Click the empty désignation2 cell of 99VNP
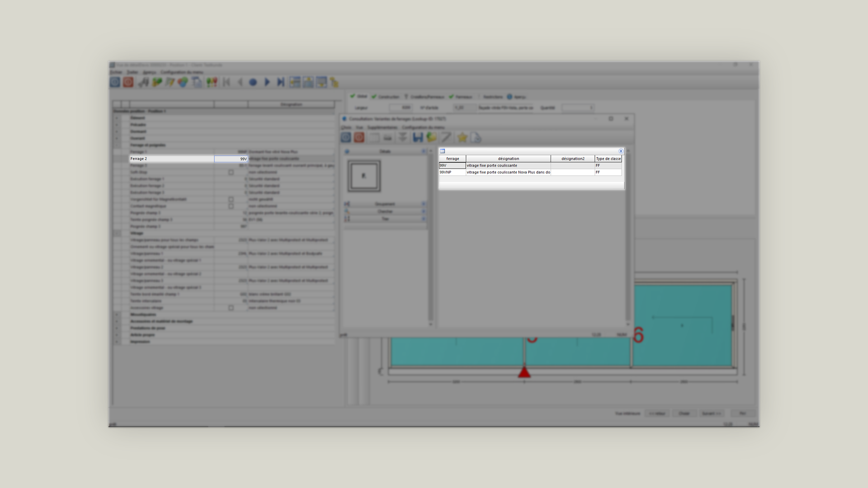 click(x=573, y=172)
